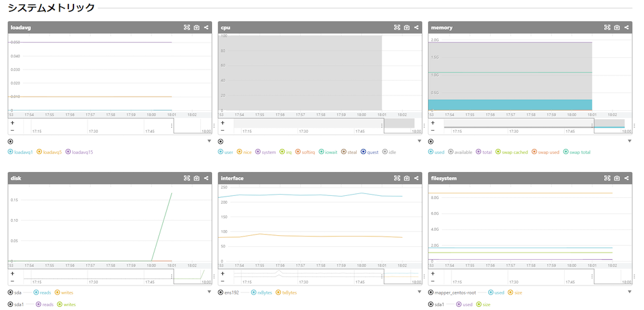Screen dimensions: 644x310
Task: Click the camera icon on disk panel
Action: click(x=196, y=178)
